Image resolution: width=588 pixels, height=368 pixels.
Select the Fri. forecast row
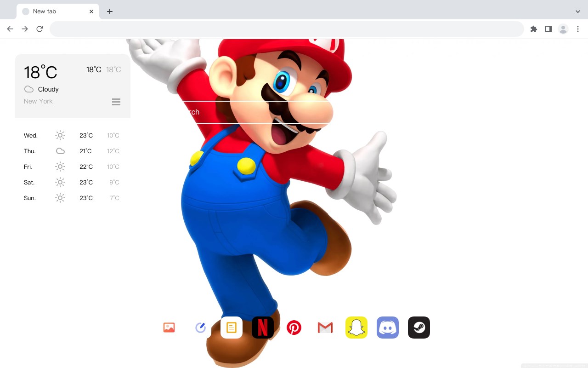click(73, 167)
